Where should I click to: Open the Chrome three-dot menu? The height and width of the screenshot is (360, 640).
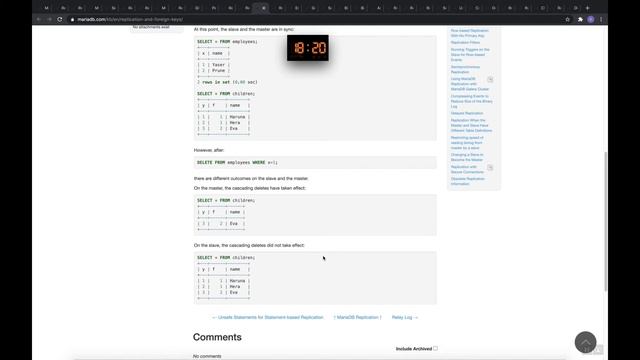pyautogui.click(x=601, y=19)
